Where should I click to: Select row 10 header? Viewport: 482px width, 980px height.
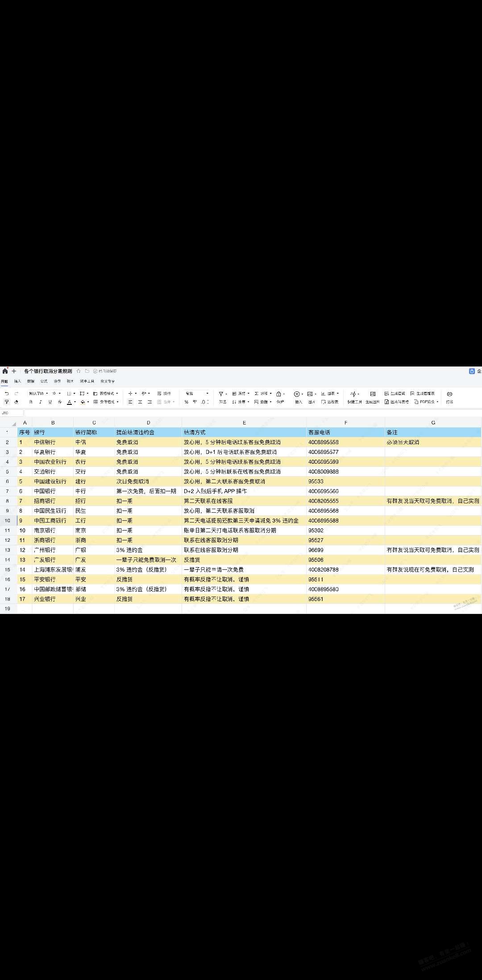coord(8,520)
